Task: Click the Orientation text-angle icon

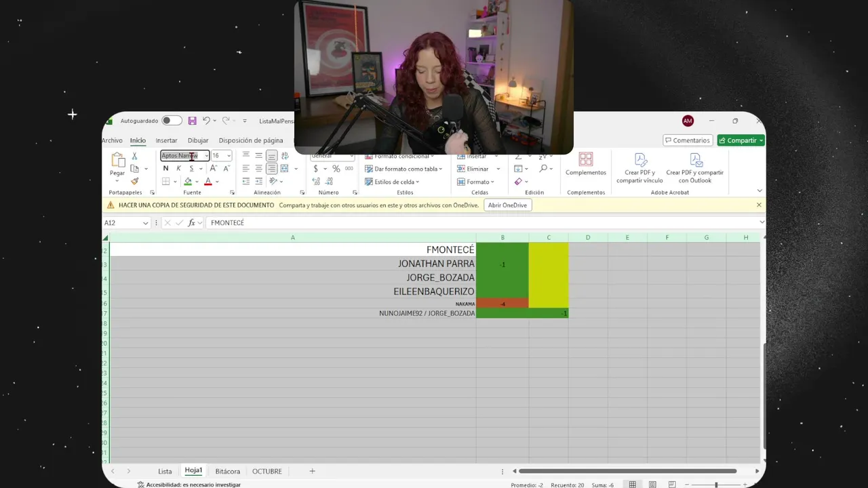Action: point(273,181)
